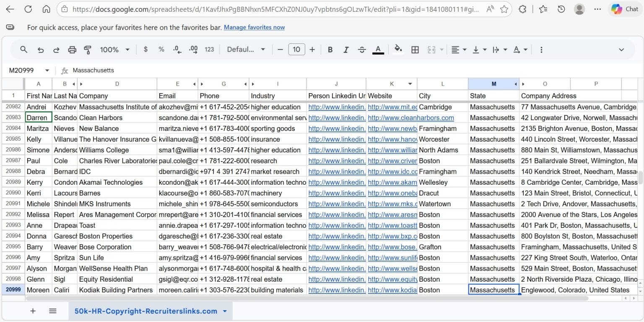Open the all sheets list icon
This screenshot has height=322, width=644.
click(52, 311)
